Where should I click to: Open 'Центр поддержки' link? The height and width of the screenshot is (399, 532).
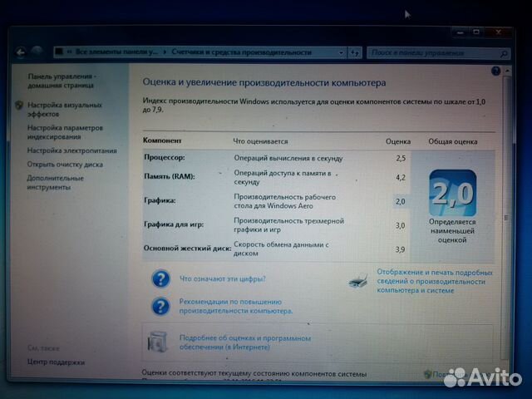coord(56,362)
